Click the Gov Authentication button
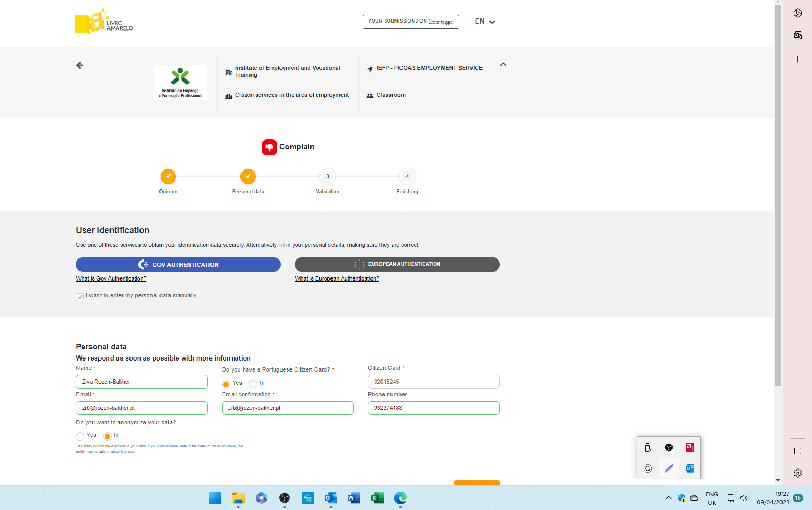Screen dimensions: 812x510 pos(178,264)
